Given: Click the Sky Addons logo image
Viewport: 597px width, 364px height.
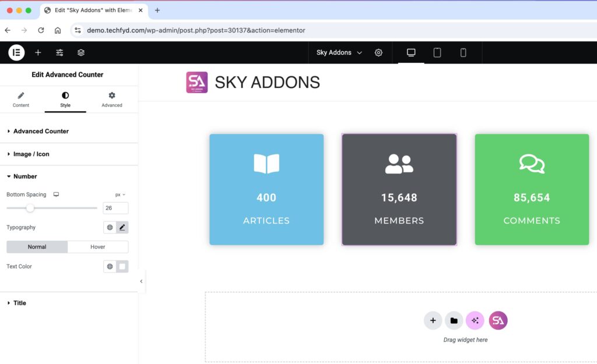Looking at the screenshot, I should 197,82.
